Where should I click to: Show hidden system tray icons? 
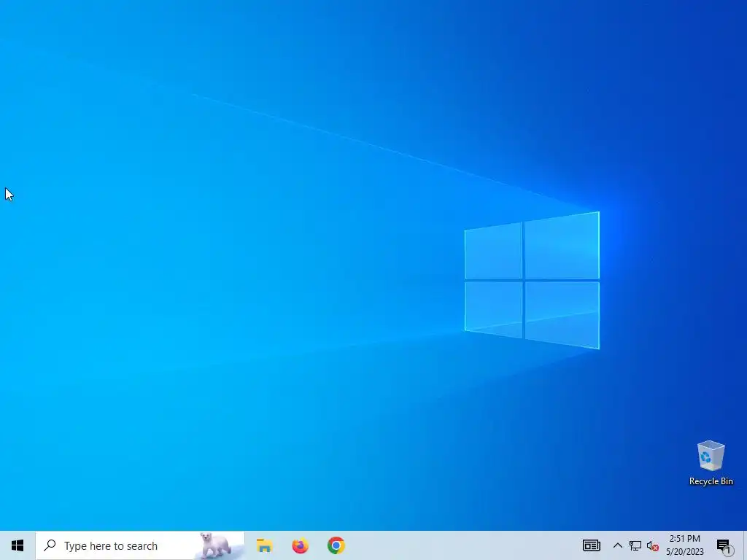(x=617, y=545)
